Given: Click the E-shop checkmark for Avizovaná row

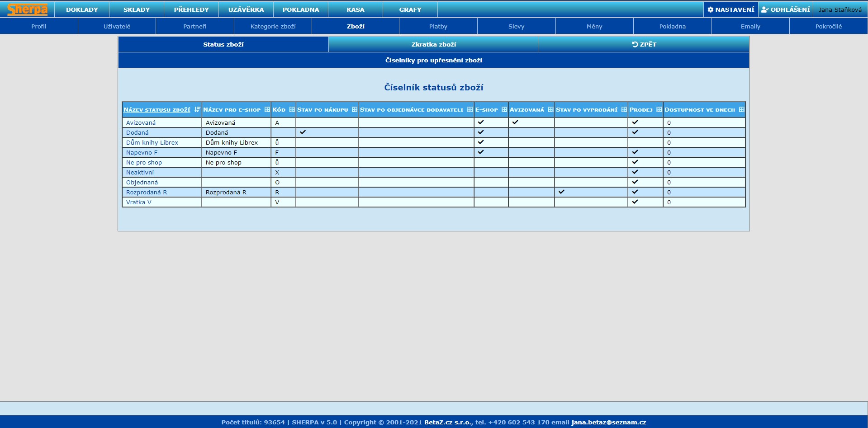Looking at the screenshot, I should (481, 122).
